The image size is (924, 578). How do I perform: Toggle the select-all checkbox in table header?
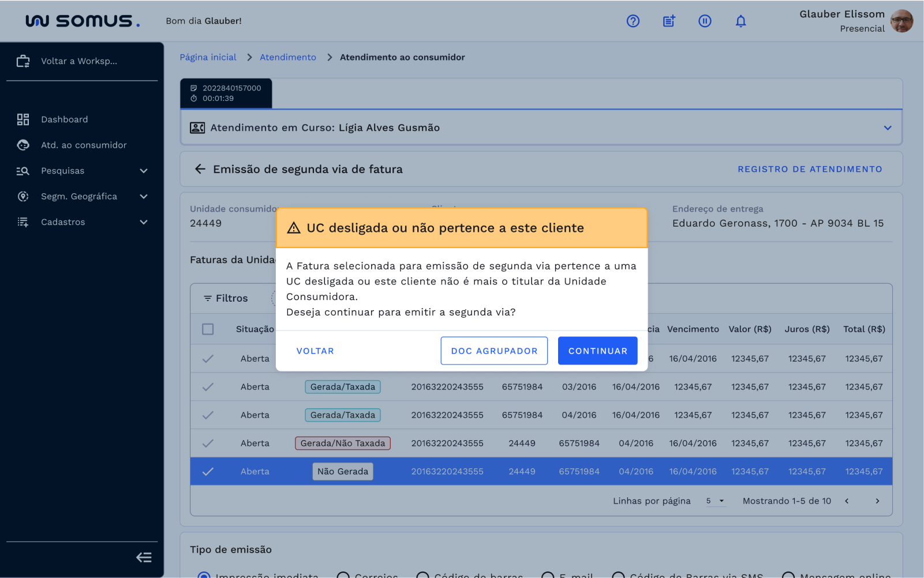(208, 329)
